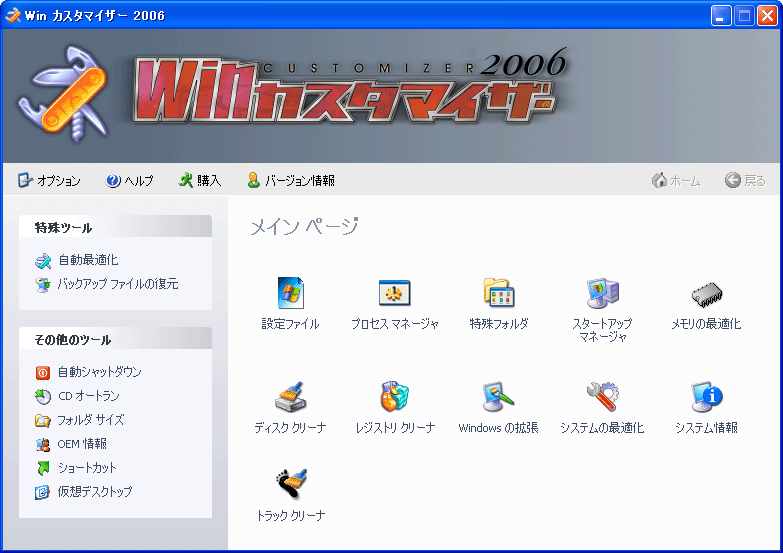
Task: Go to ホーム
Action: tap(676, 180)
